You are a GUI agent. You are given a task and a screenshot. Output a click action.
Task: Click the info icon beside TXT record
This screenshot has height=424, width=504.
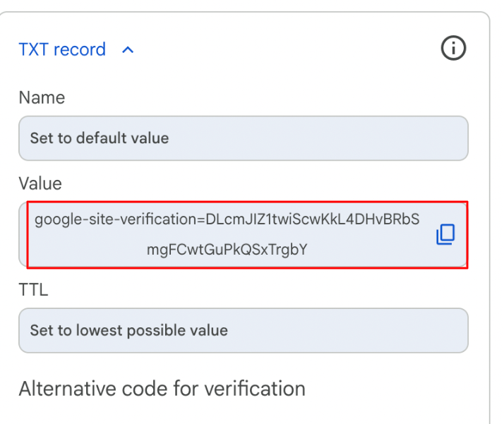pyautogui.click(x=453, y=49)
